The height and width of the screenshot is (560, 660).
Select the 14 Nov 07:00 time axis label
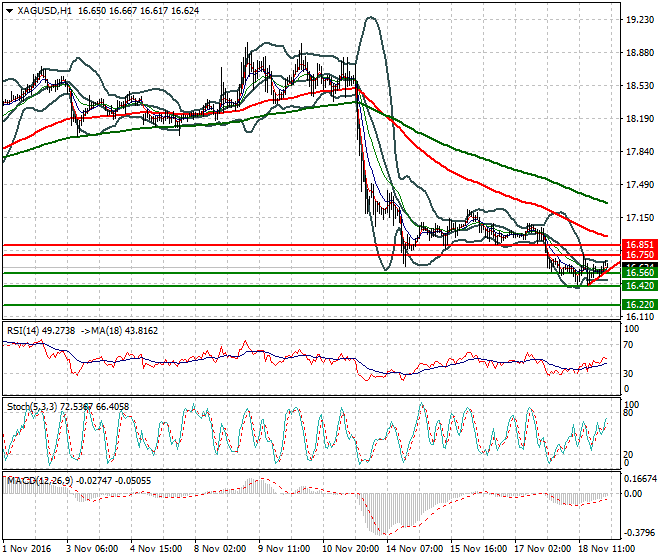pos(415,549)
